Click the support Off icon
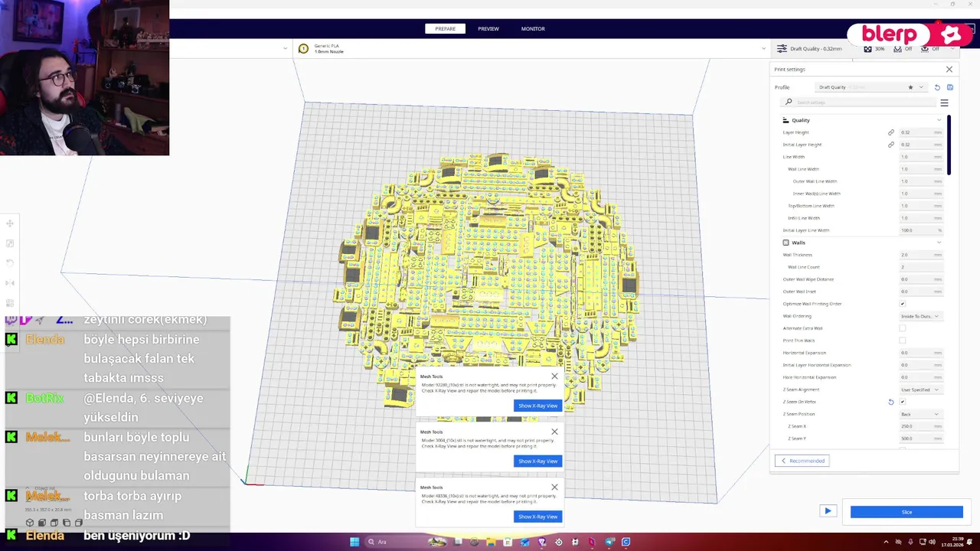Image resolution: width=980 pixels, height=551 pixels. (x=897, y=48)
